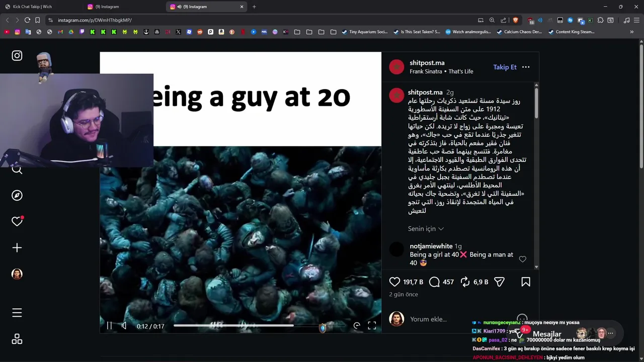Open the Reddit bookmark icon
Screen dimensions: 644x362
pyautogui.click(x=200, y=32)
